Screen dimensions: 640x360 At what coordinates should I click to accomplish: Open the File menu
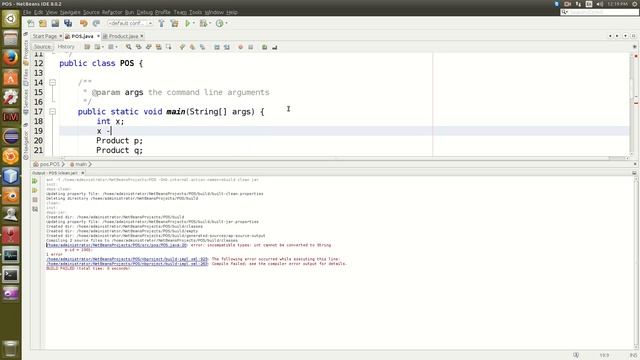tap(27, 12)
